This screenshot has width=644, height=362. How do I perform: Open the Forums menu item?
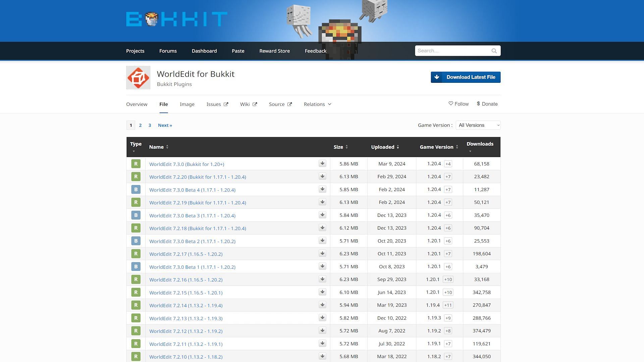click(x=168, y=51)
